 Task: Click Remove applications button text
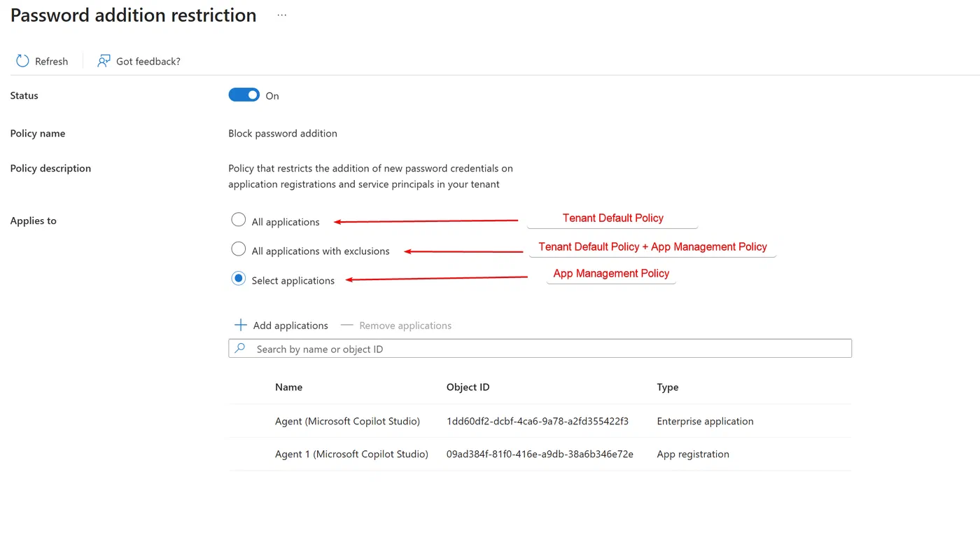coord(405,326)
